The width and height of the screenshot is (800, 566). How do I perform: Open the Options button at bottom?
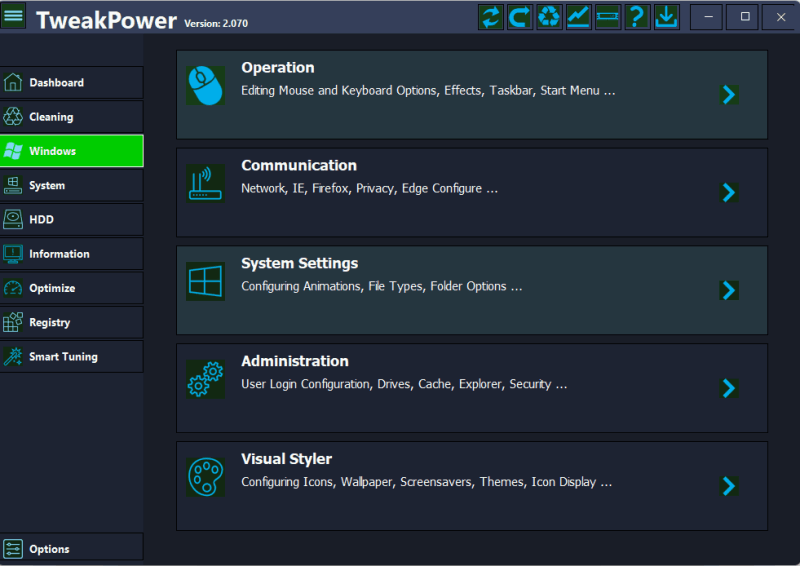click(x=71, y=548)
